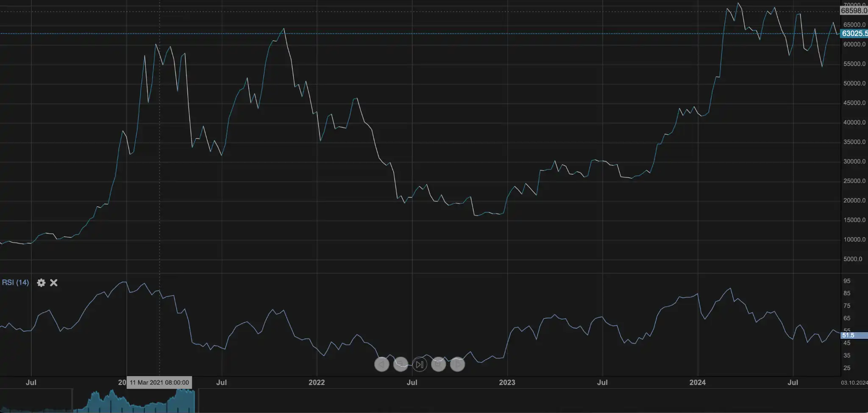Click the 03.10.2024 date label
Image resolution: width=868 pixels, height=413 pixels.
coord(854,383)
